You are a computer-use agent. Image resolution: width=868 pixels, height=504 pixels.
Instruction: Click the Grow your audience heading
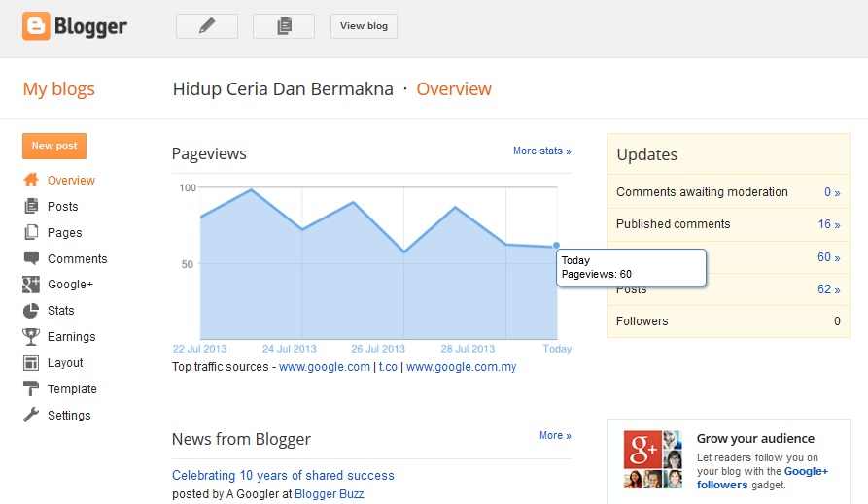tap(755, 439)
